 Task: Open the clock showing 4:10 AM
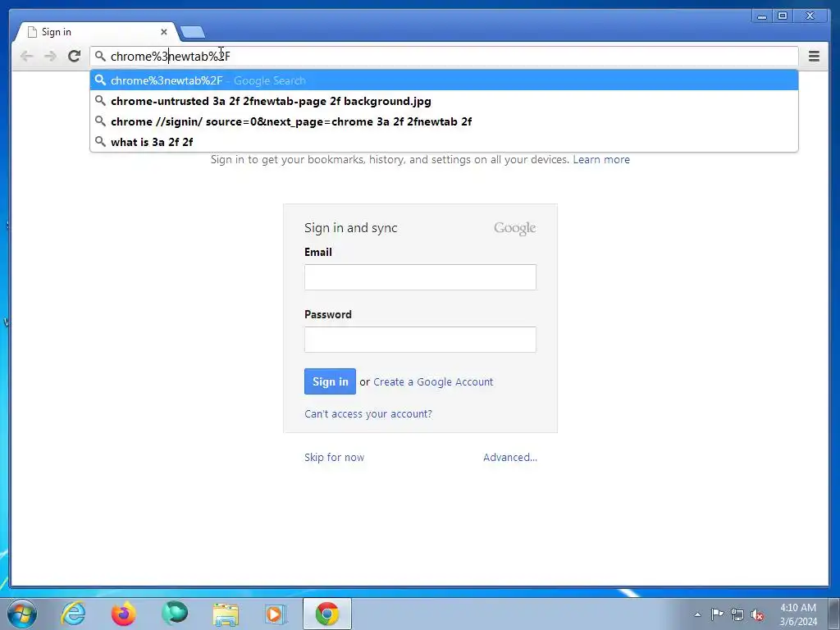coord(798,614)
